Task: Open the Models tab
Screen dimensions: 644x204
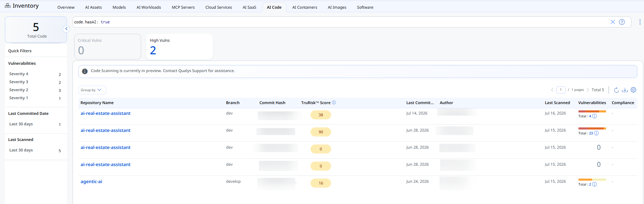Action: (x=119, y=7)
